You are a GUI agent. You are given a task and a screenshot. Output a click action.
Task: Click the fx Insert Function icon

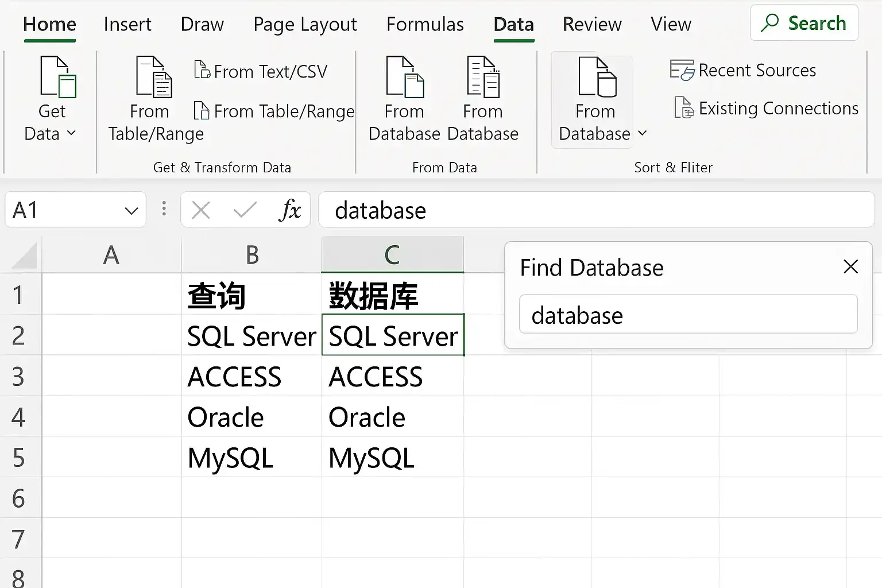point(290,210)
